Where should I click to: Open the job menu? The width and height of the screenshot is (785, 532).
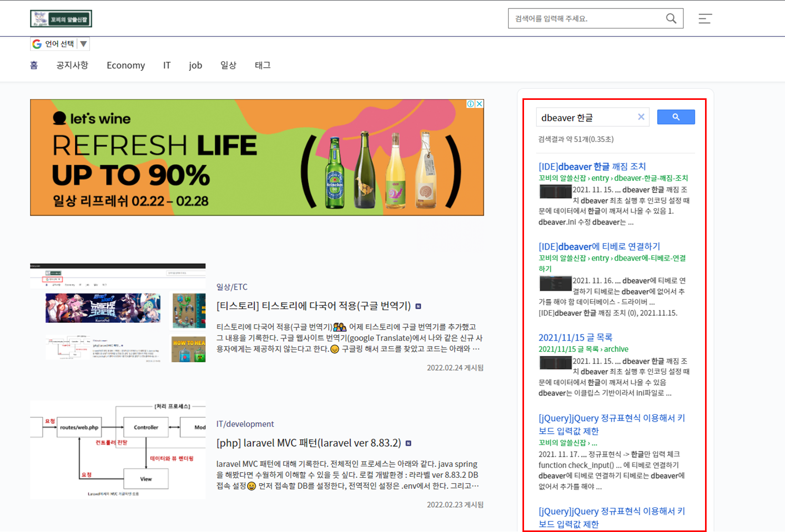click(x=196, y=65)
